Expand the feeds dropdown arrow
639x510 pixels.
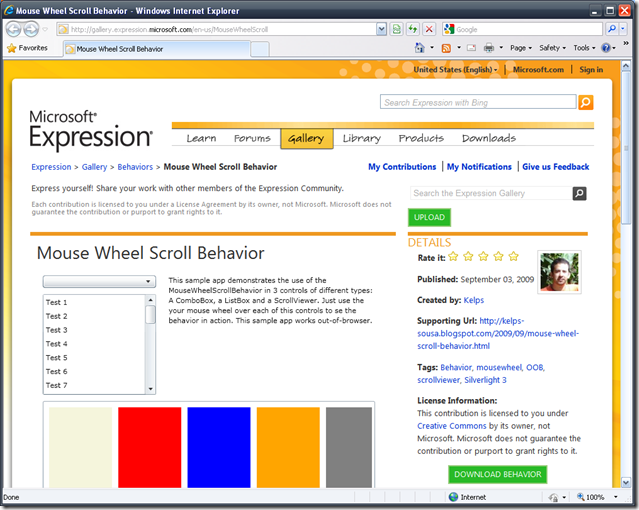tap(459, 48)
